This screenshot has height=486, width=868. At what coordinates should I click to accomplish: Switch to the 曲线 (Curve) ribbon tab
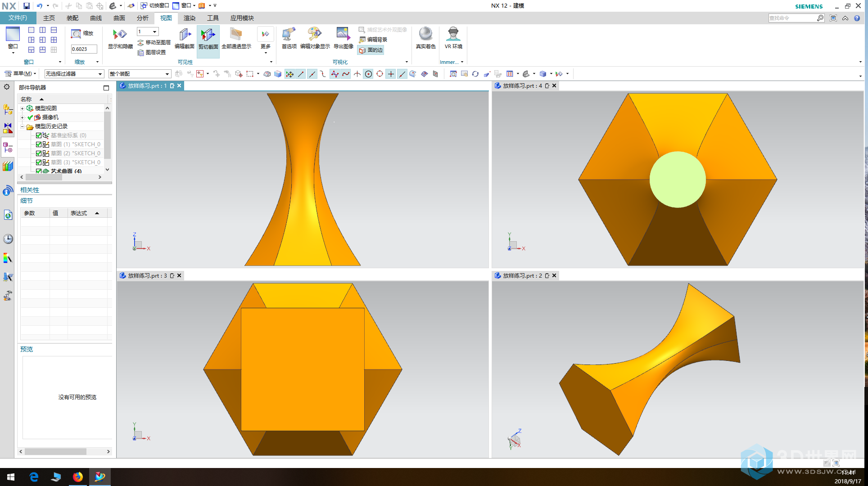pos(95,18)
